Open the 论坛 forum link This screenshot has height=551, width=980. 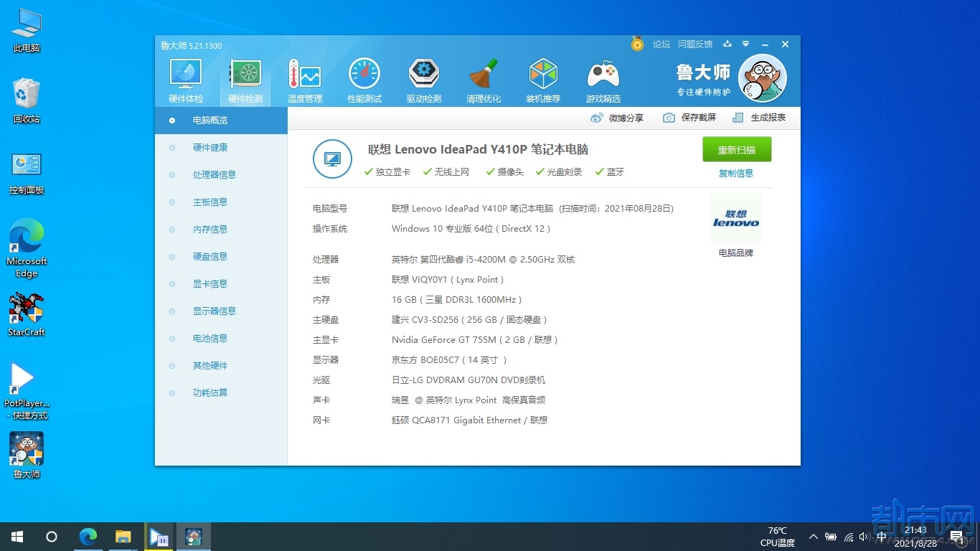point(661,44)
